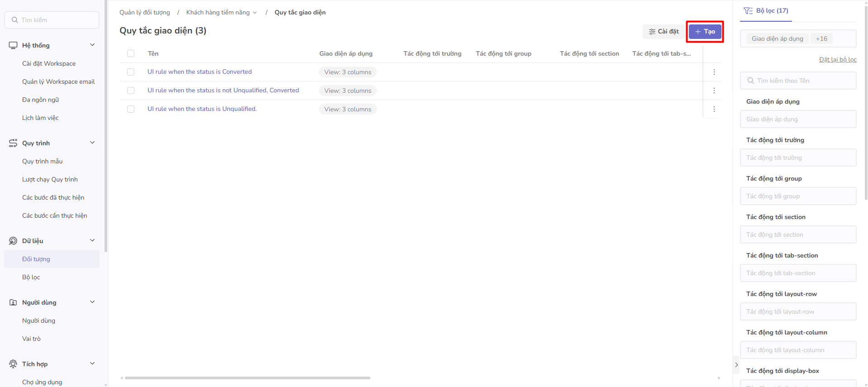Viewport: 868px width, 387px height.
Task: Click the horizontal scrollbar under the table
Action: (x=247, y=377)
